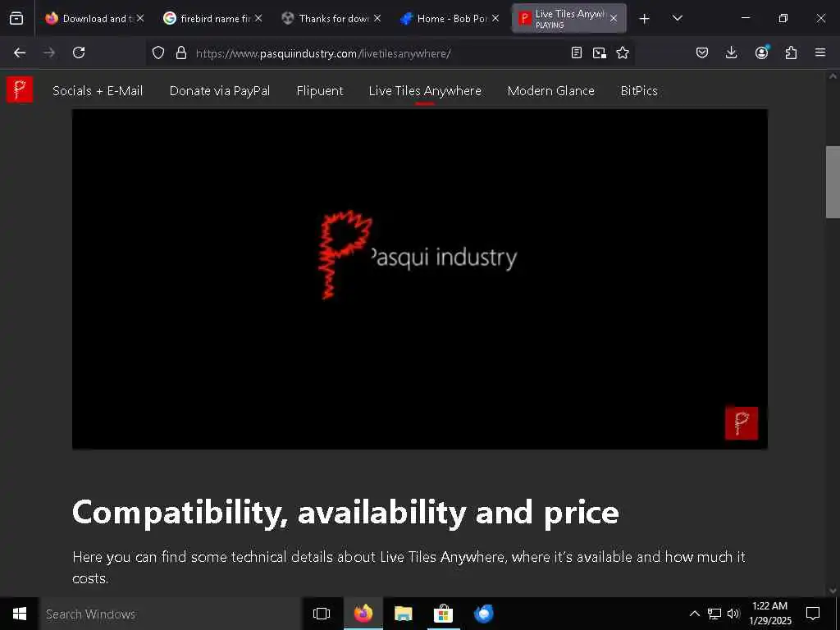Open File Explorer from taskbar
This screenshot has height=630, width=840.
[404, 614]
